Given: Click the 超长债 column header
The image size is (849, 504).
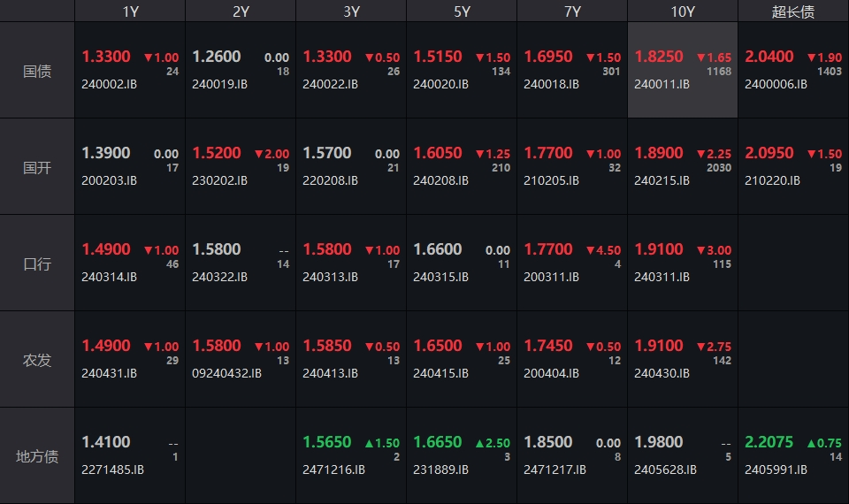Looking at the screenshot, I should tap(792, 11).
